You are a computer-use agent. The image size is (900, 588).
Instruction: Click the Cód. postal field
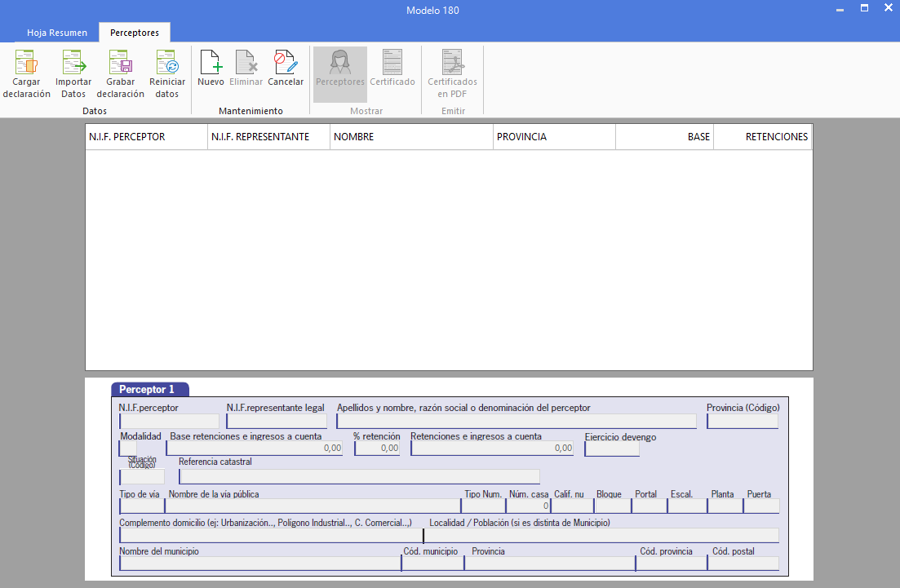click(x=743, y=564)
